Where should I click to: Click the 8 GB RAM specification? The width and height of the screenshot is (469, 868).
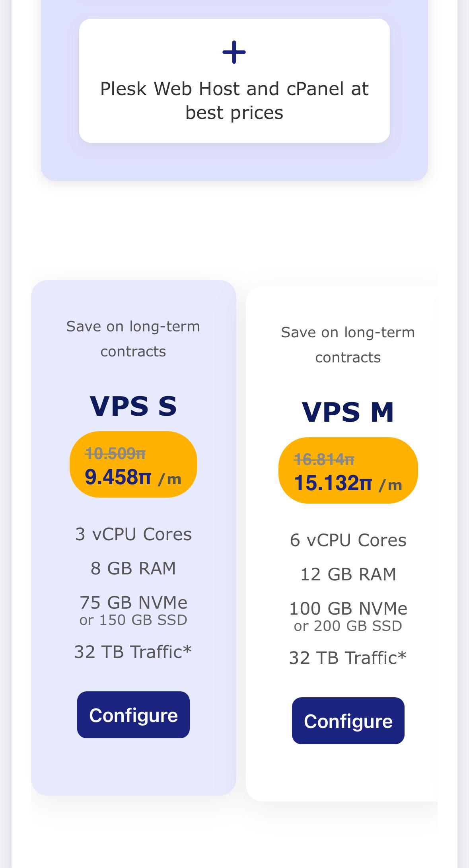point(133,568)
